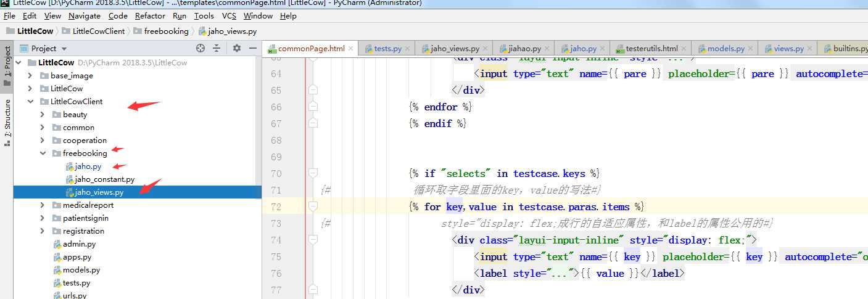Fold the code block at line 70
Viewport: 868px width, 299px height.
313,173
